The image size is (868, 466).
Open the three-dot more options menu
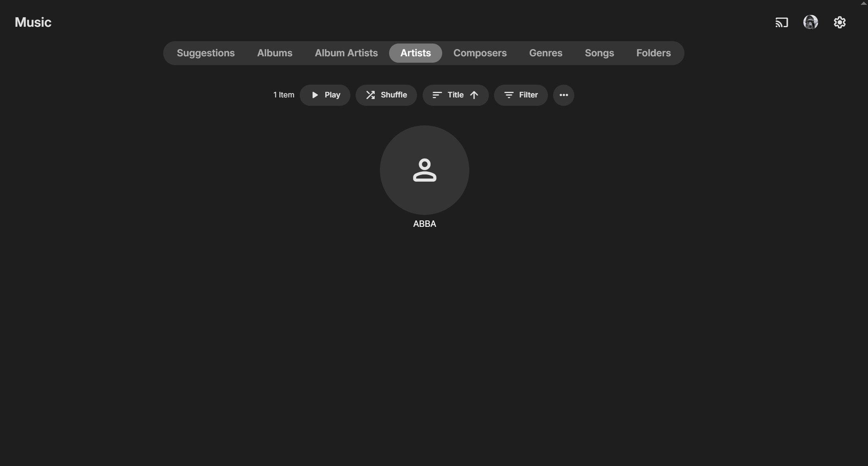point(564,95)
